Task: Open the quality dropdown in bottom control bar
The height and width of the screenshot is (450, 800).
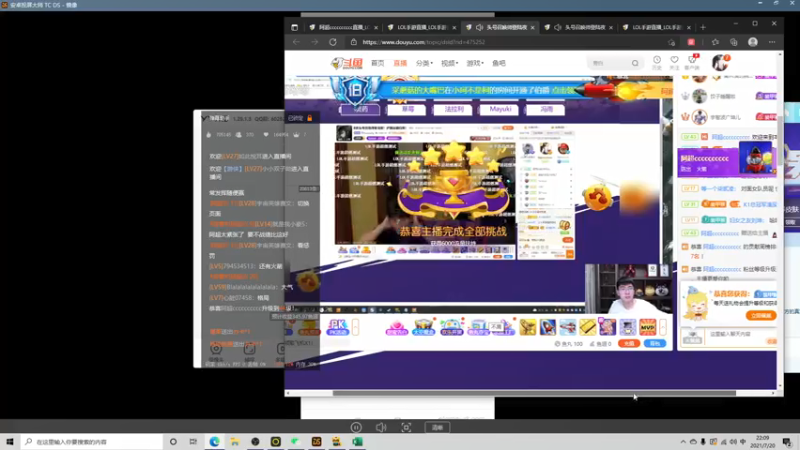Action: tap(437, 428)
